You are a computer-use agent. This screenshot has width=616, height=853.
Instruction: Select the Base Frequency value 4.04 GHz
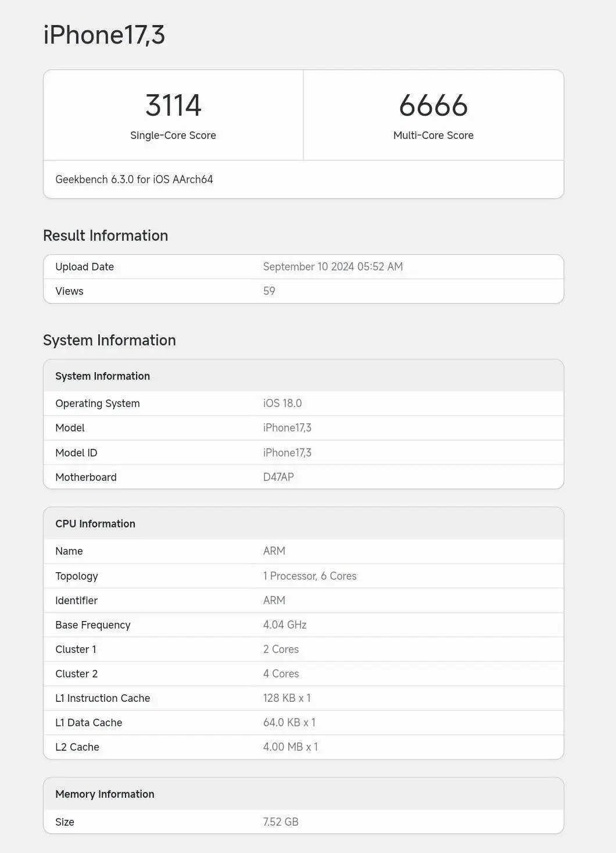click(x=284, y=624)
